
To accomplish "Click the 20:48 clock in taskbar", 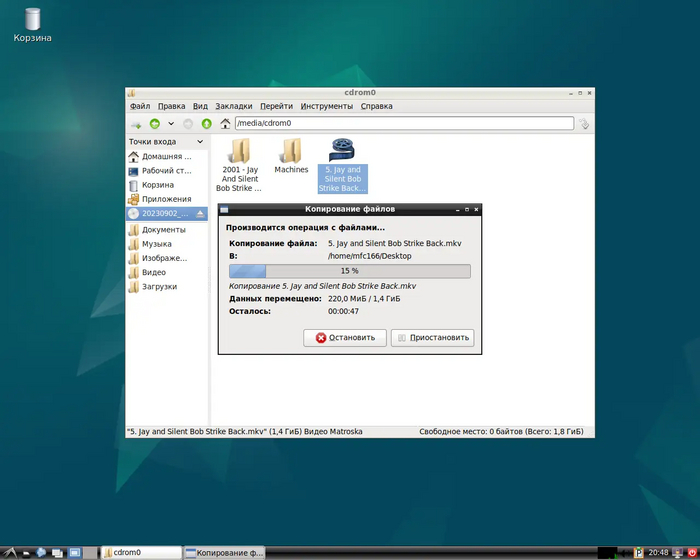I will coord(658,553).
